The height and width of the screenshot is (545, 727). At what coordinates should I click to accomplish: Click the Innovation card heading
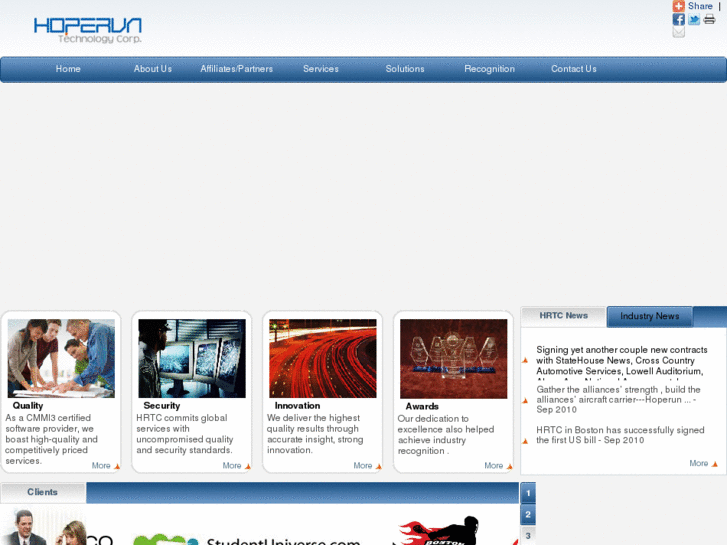297,406
